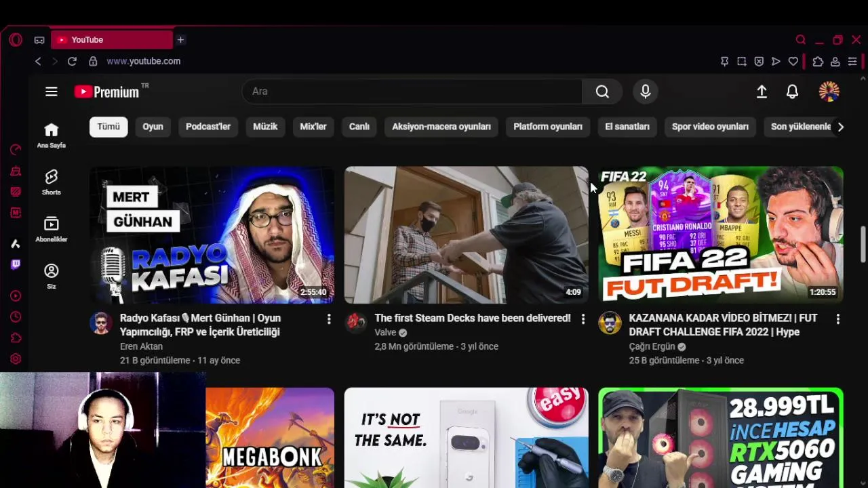Open options menu for Steam Decks video
The width and height of the screenshot is (868, 488).
point(583,319)
